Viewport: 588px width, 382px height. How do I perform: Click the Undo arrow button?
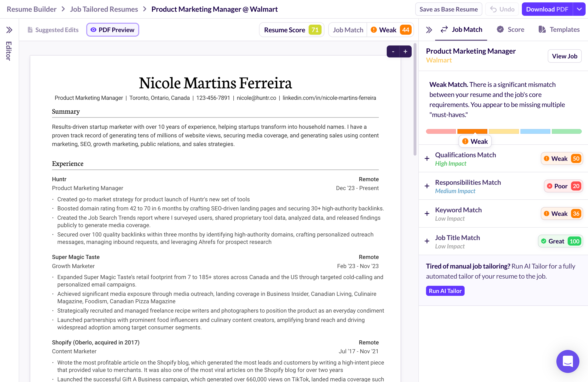coord(502,9)
